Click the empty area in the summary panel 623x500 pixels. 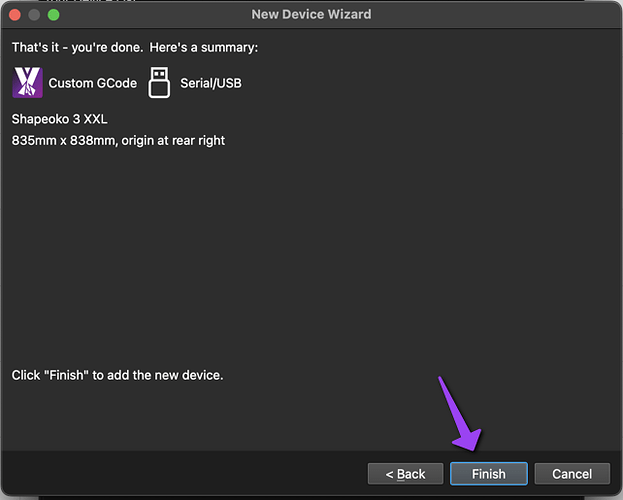(x=310, y=260)
